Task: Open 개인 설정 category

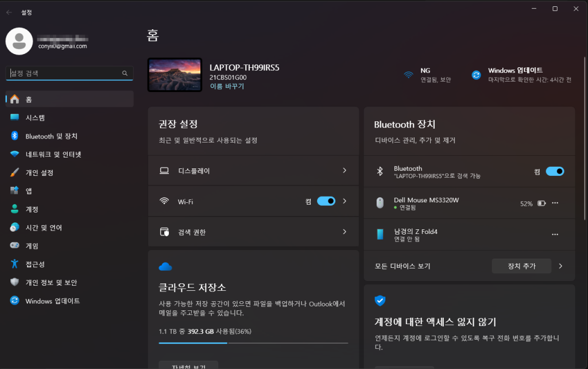Action: (x=69, y=172)
